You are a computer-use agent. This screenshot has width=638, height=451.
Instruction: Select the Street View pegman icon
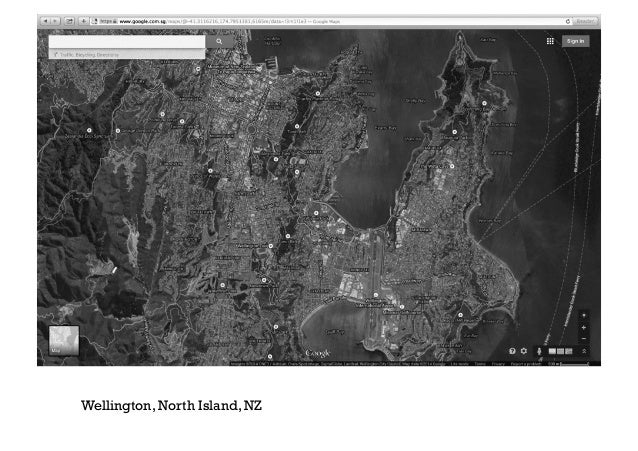click(x=539, y=351)
